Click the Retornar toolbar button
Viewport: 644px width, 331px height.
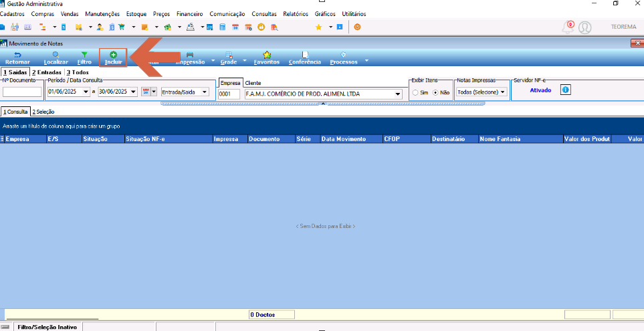(x=17, y=58)
